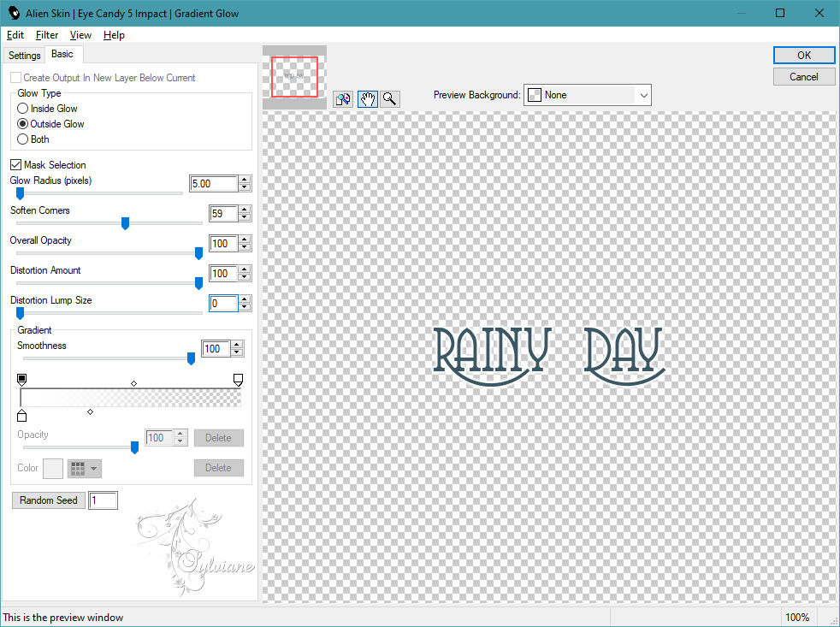This screenshot has height=627, width=840.
Task: Click the Random Seed number field
Action: click(103, 500)
